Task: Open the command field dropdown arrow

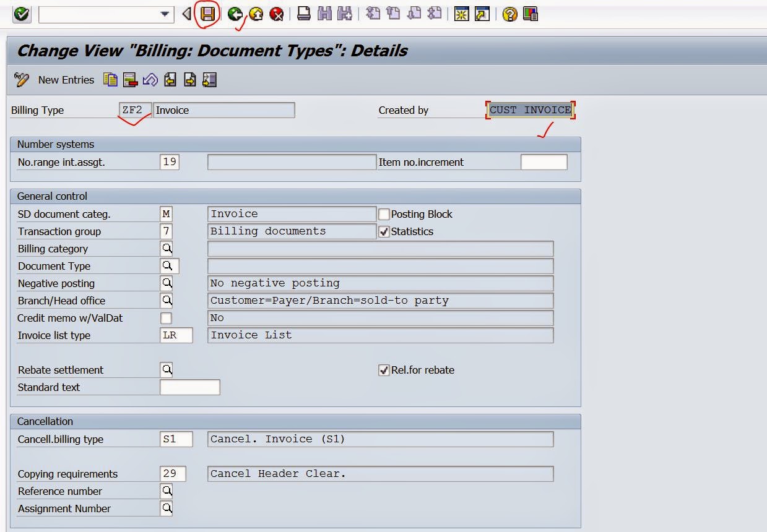Action: [x=165, y=14]
